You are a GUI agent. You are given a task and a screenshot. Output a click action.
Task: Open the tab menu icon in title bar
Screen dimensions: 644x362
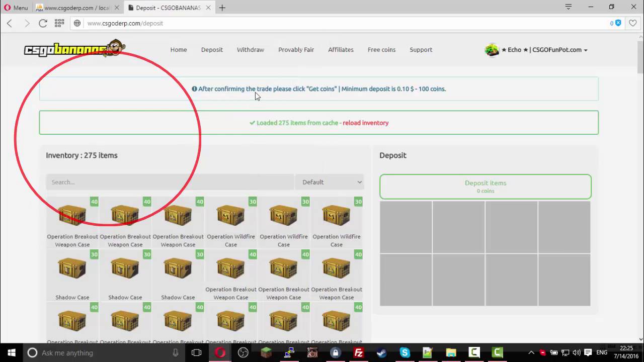568,7
